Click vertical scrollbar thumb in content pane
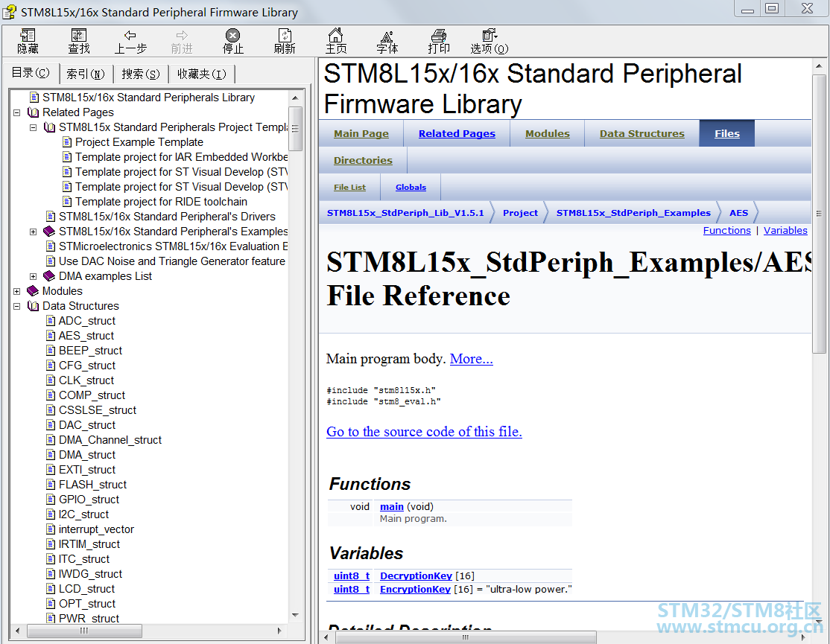 pos(819,214)
